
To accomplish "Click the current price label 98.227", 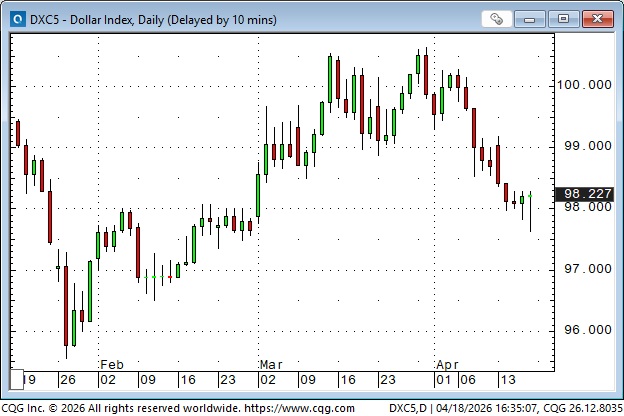I will tap(588, 194).
